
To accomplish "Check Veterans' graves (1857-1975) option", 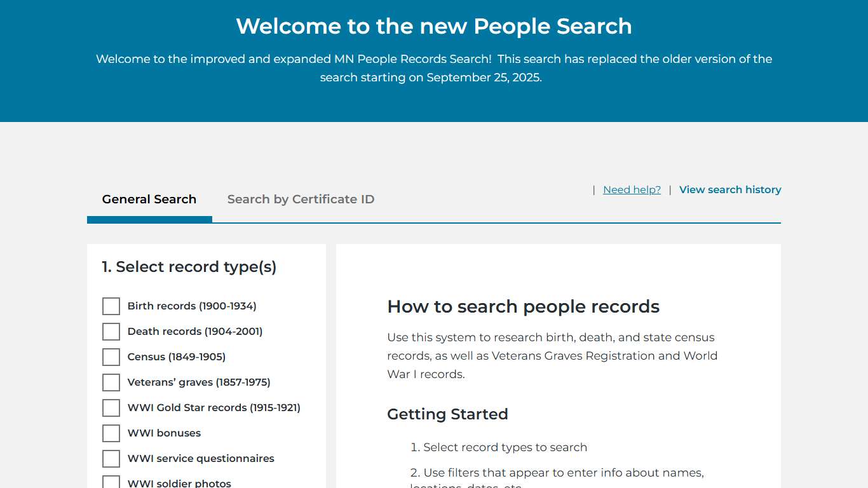I will coord(111,382).
